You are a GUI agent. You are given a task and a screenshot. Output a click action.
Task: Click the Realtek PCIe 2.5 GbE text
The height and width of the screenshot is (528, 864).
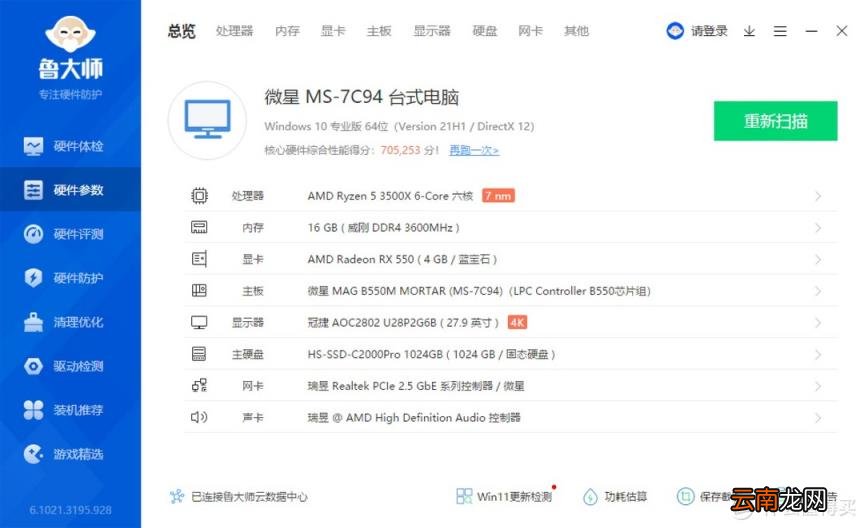[416, 386]
